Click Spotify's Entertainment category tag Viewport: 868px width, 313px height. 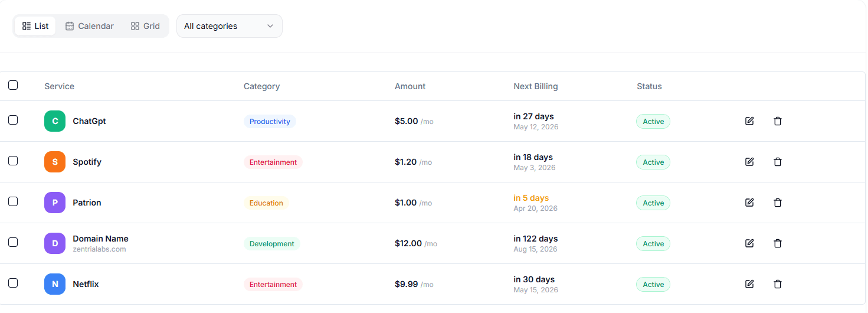273,162
